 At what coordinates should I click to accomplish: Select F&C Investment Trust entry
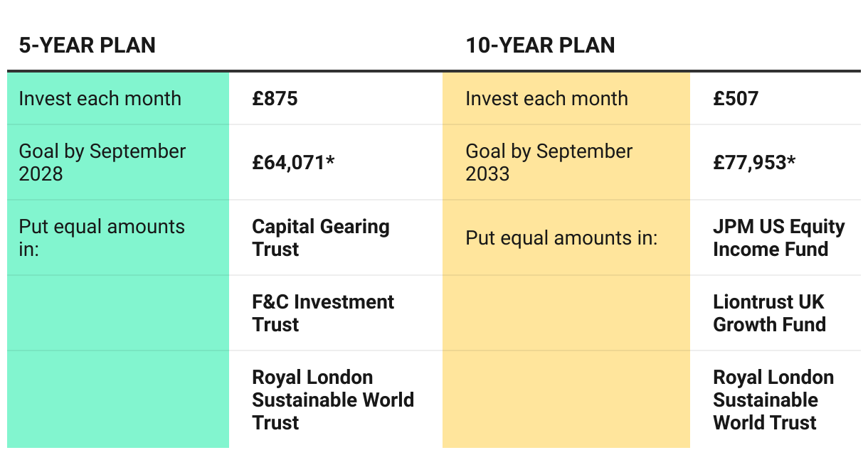point(323,314)
